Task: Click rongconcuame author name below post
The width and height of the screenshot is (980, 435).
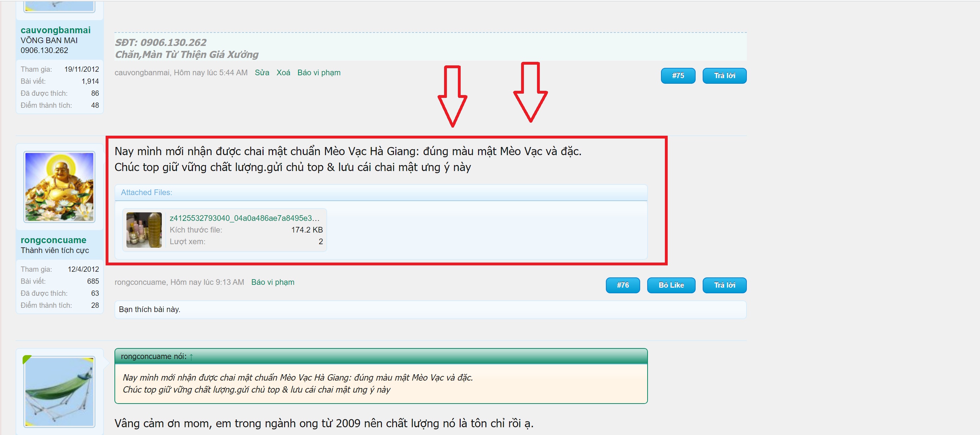Action: [x=140, y=282]
